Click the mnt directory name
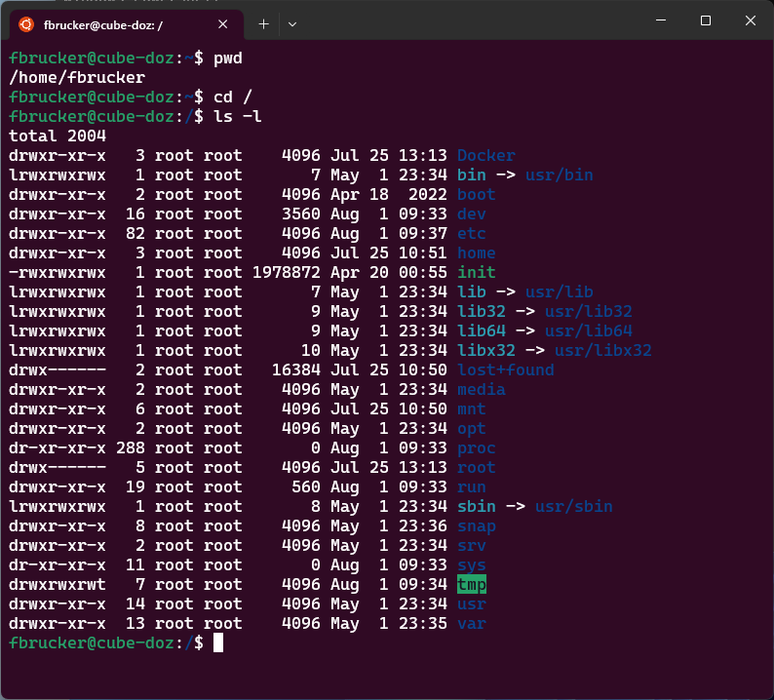 (472, 408)
